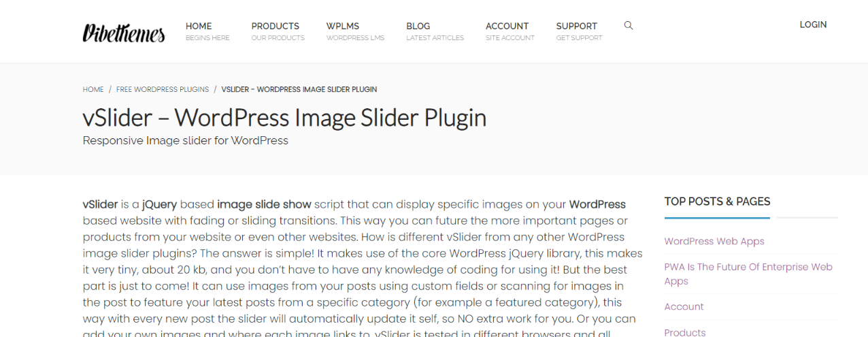Click the subtitle Responsive Image slider text
Image resolution: width=868 pixels, height=337 pixels.
[186, 141]
